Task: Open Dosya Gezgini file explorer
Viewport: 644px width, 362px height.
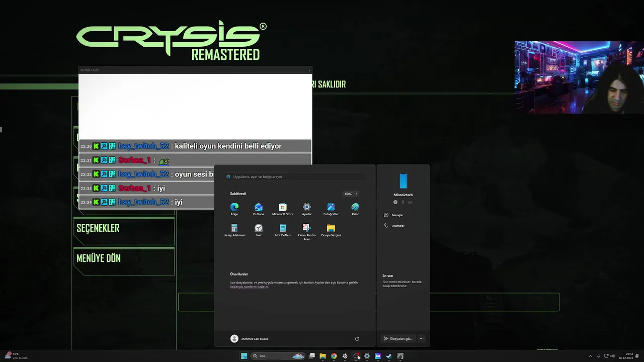Action: 331,231
